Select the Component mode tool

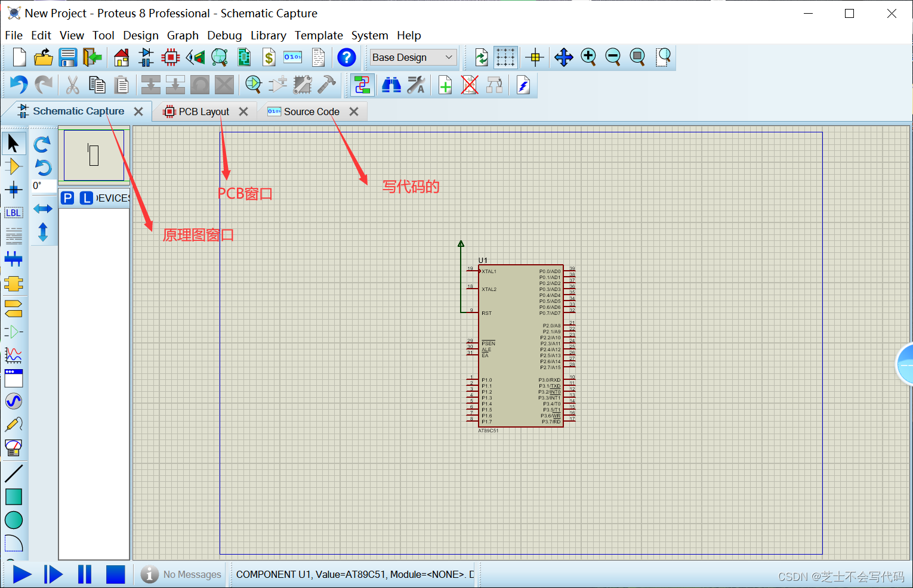point(13,166)
